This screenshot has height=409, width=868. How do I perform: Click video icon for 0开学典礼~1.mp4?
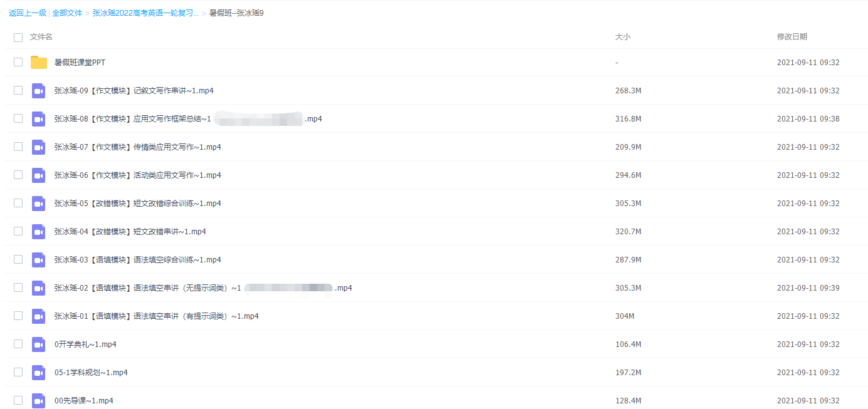[39, 344]
